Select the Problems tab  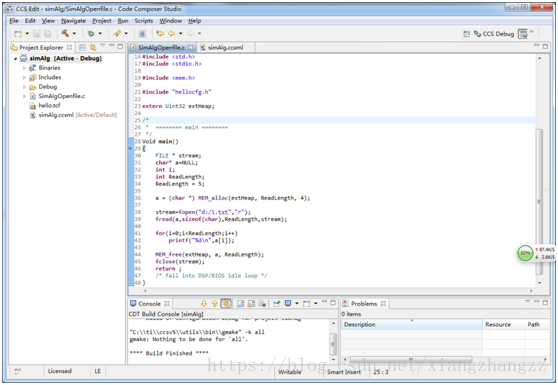click(x=364, y=304)
